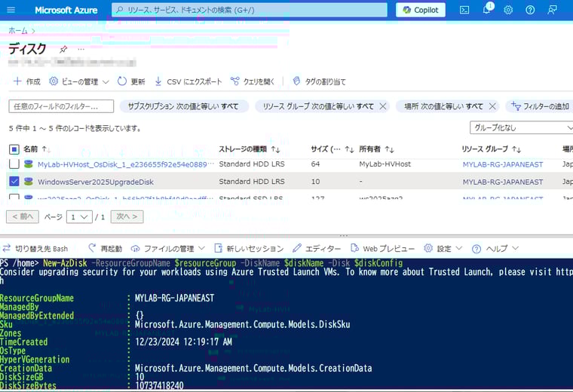The height and width of the screenshot is (392, 573).
Task: Open MYLAB-RG-JAPANEAST link in UpgradeDisk row
Action: tap(502, 182)
